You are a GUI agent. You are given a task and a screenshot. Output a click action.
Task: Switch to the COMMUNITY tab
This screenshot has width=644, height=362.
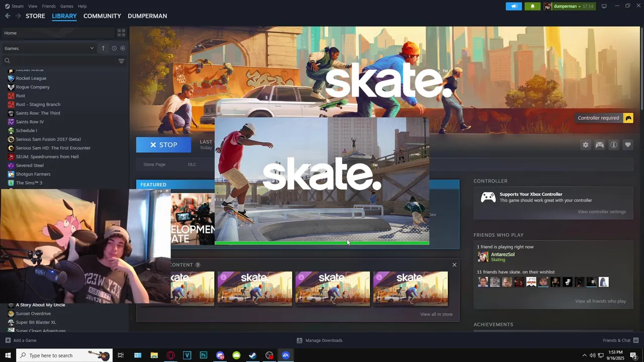click(102, 16)
